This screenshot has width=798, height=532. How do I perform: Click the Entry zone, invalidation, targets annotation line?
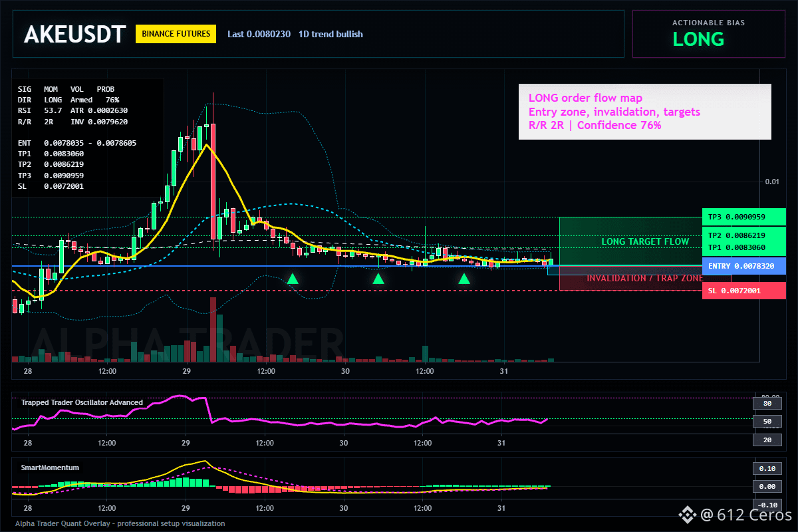coord(614,112)
